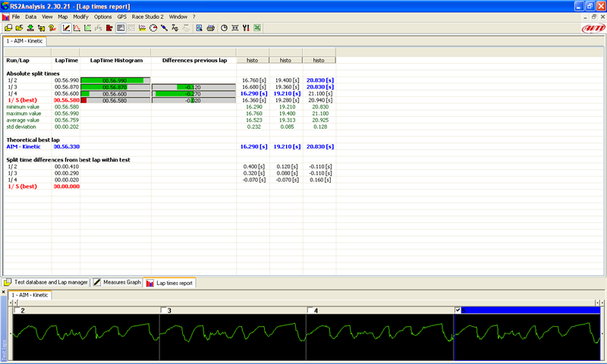
Task: Click the Y! toolbar icon
Action: [246, 28]
